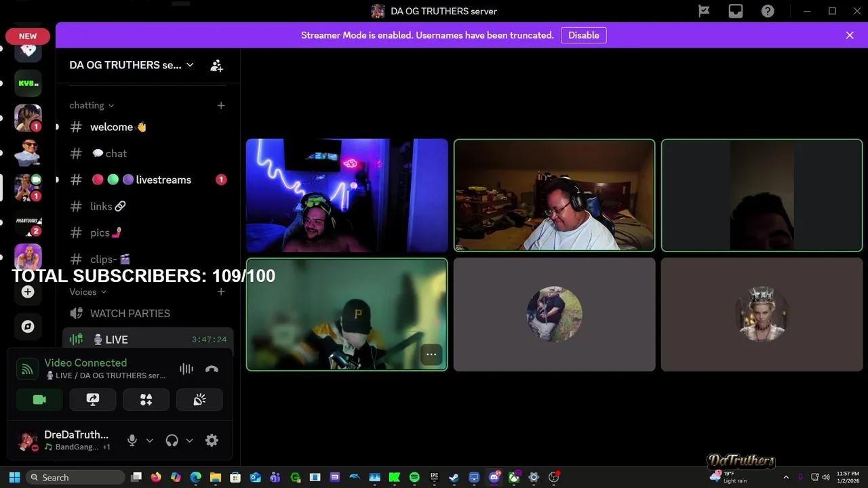Collapse the Voices category
The image size is (868, 488).
coord(88,292)
